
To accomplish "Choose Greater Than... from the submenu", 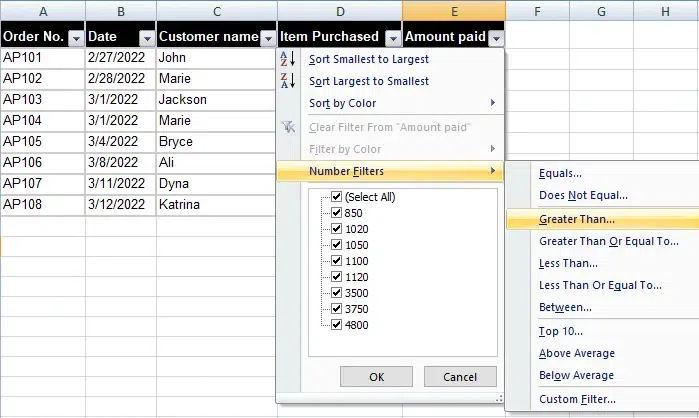I will (x=577, y=219).
